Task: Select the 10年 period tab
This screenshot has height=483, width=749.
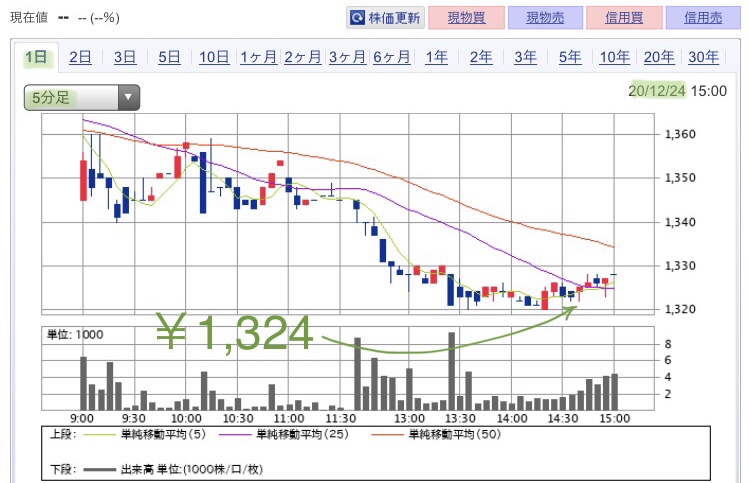Action: pos(614,57)
